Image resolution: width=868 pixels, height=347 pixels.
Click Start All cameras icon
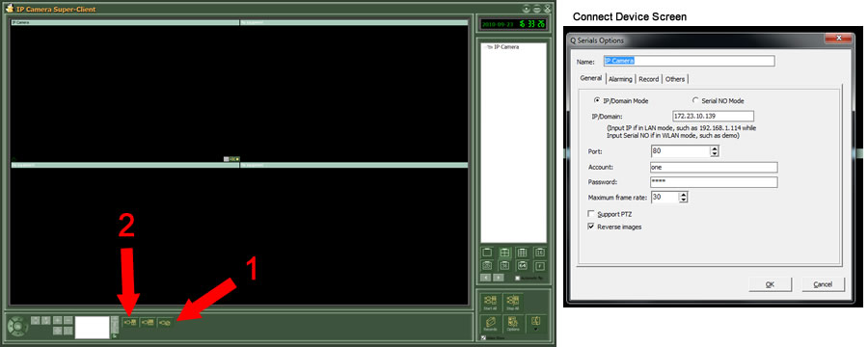[490, 302]
